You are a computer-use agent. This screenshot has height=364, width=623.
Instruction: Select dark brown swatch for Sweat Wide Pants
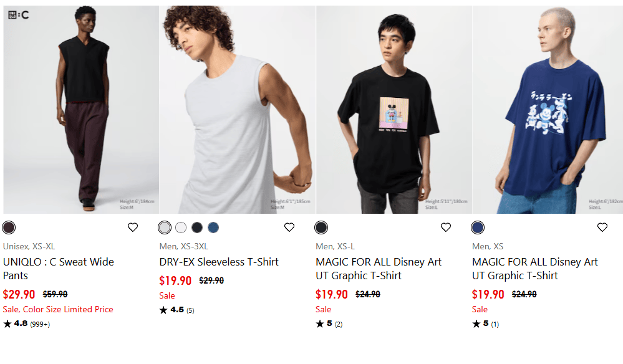coord(9,228)
